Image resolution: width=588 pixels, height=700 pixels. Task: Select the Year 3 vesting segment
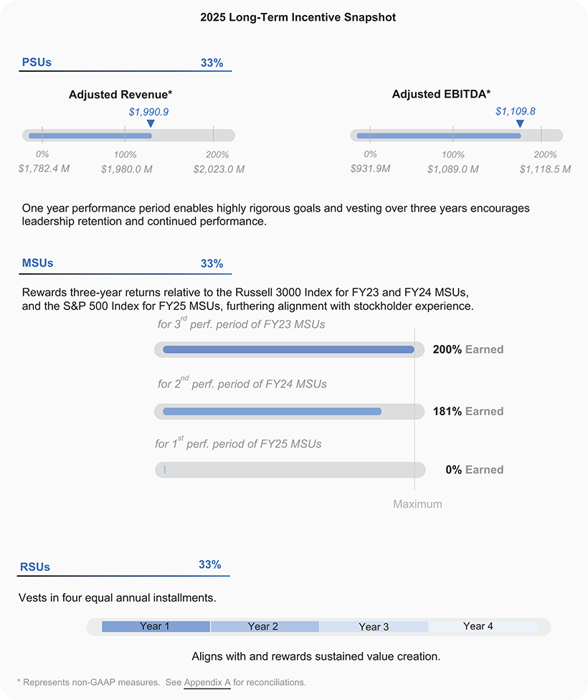point(374,627)
